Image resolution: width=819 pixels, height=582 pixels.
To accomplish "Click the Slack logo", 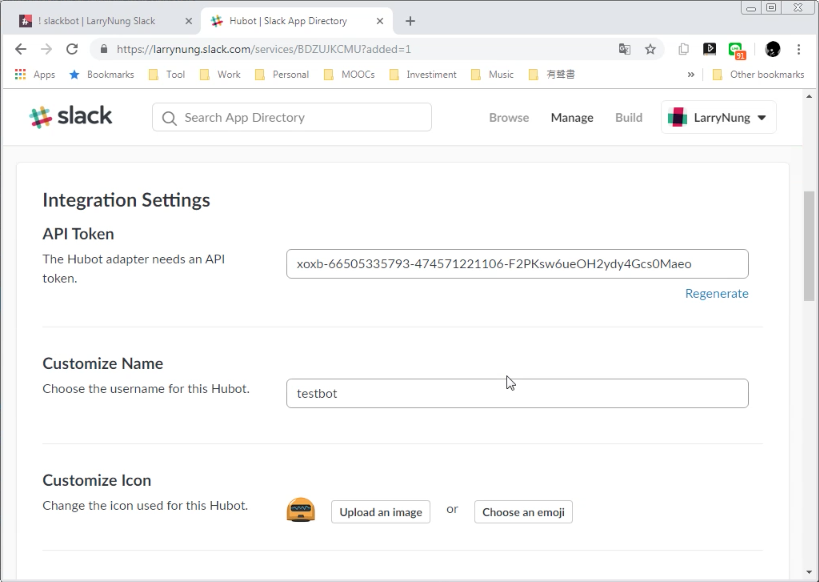I will 71,117.
